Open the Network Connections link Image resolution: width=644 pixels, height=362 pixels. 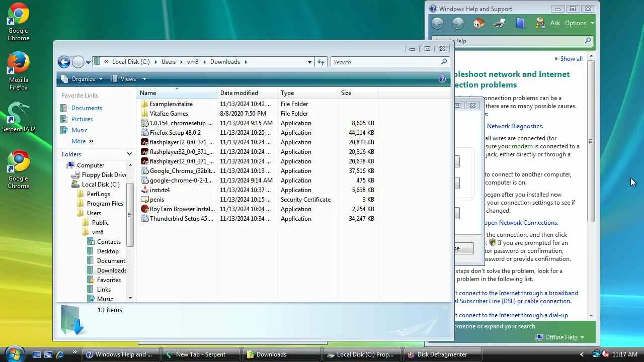tap(521, 223)
